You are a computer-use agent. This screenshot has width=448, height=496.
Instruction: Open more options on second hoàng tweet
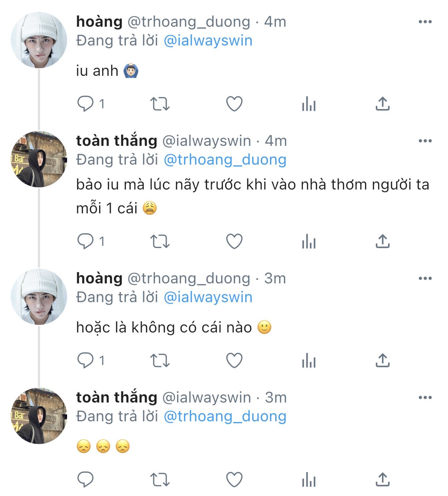pos(425,278)
